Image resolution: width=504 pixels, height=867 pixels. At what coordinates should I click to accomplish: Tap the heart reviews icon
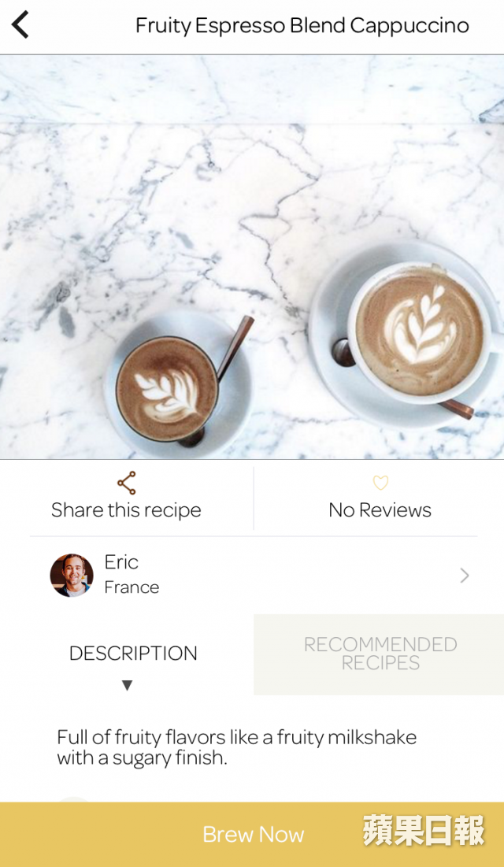click(380, 483)
